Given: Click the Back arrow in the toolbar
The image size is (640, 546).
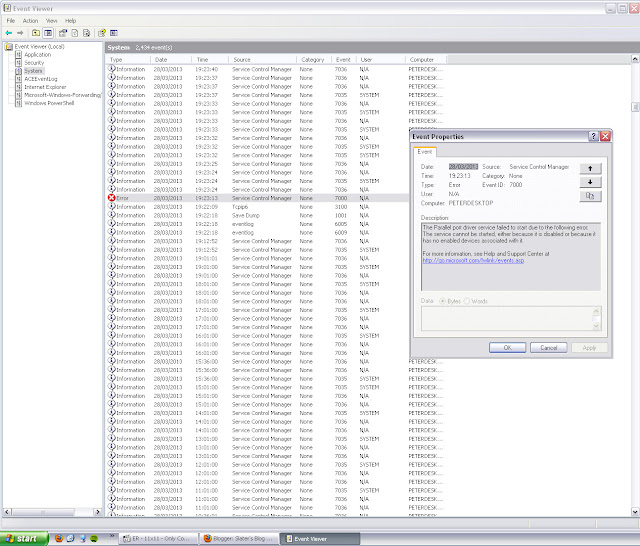Looking at the screenshot, I should 9,33.
